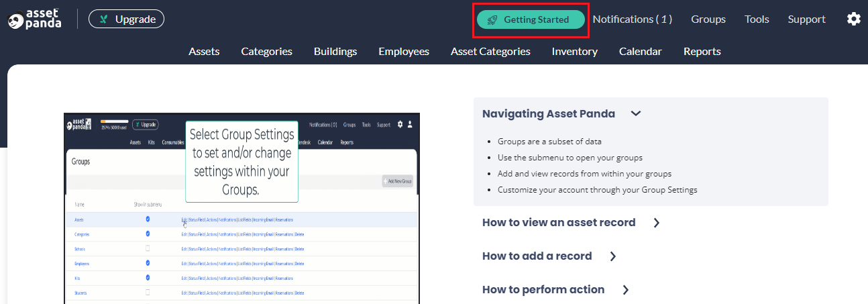Open the settings gear icon
The height and width of the screenshot is (304, 868).
(x=853, y=19)
